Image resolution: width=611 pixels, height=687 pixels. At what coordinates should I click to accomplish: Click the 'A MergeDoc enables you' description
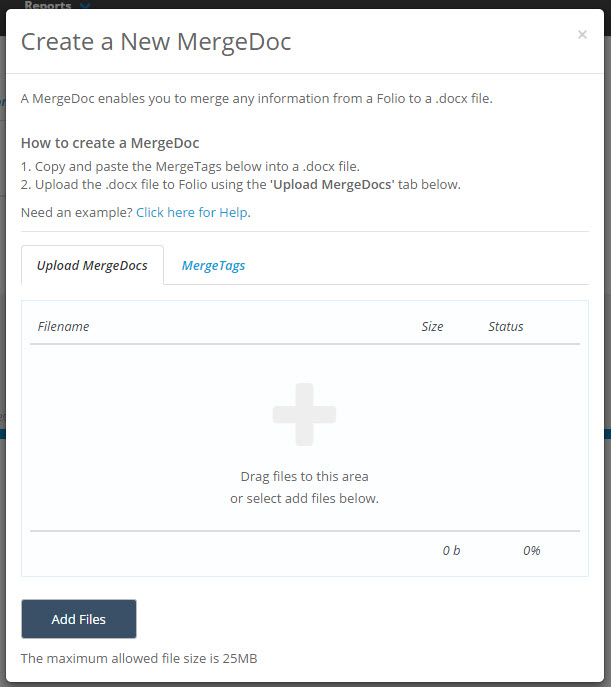coord(256,98)
